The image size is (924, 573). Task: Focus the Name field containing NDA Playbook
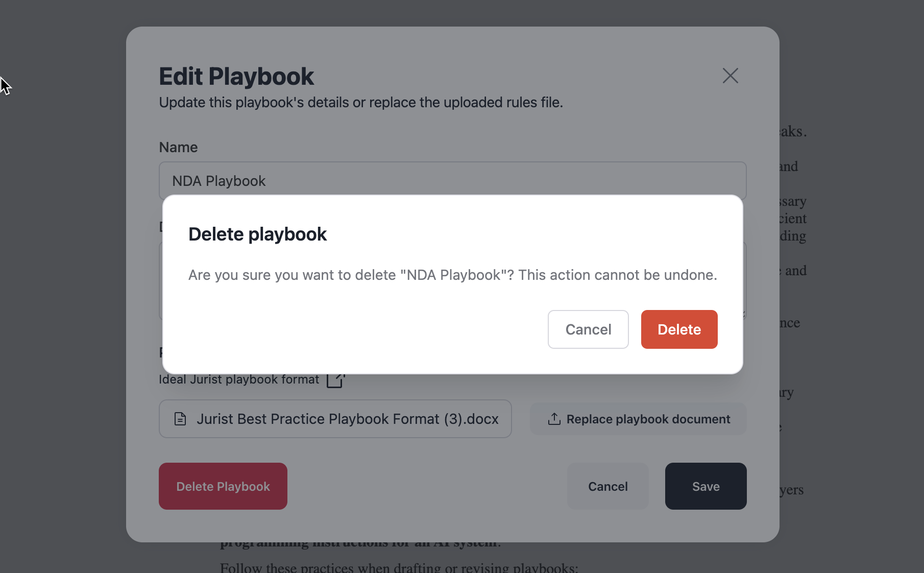[452, 181]
